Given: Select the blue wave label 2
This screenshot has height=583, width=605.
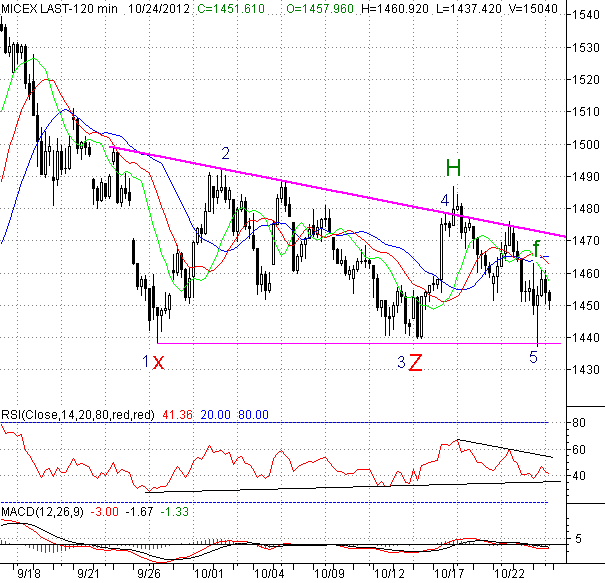Looking at the screenshot, I should (x=225, y=154).
